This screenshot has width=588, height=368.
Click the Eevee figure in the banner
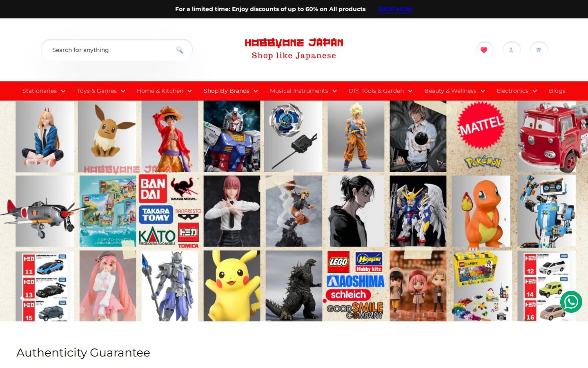point(107,136)
